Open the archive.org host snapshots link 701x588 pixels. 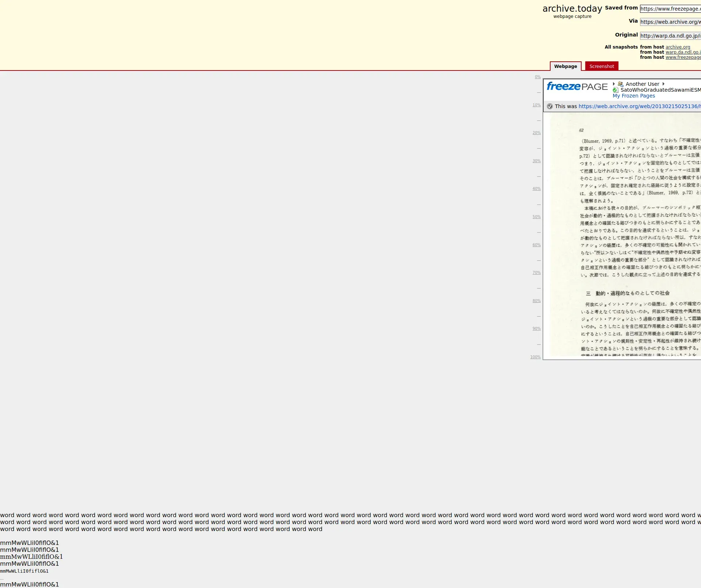click(x=678, y=47)
